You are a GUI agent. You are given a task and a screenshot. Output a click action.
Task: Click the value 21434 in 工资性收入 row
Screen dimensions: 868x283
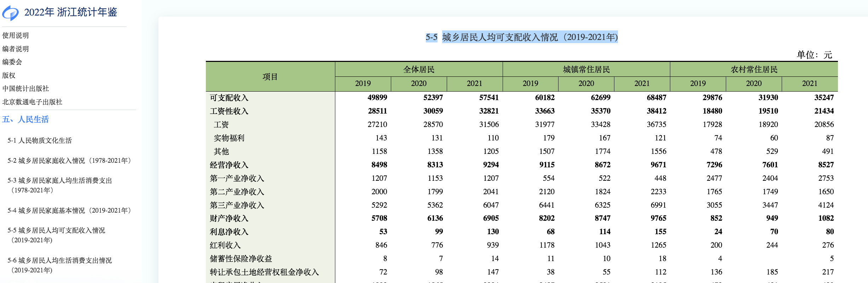click(x=824, y=111)
